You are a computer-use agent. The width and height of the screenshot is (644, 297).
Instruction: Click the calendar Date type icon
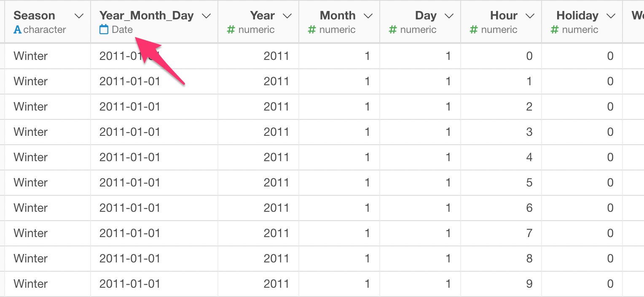(104, 30)
